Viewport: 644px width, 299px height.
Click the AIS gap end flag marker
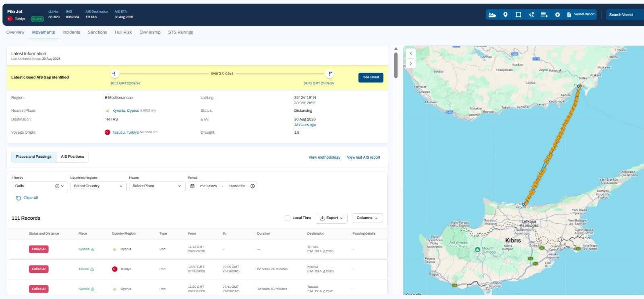pyautogui.click(x=330, y=74)
